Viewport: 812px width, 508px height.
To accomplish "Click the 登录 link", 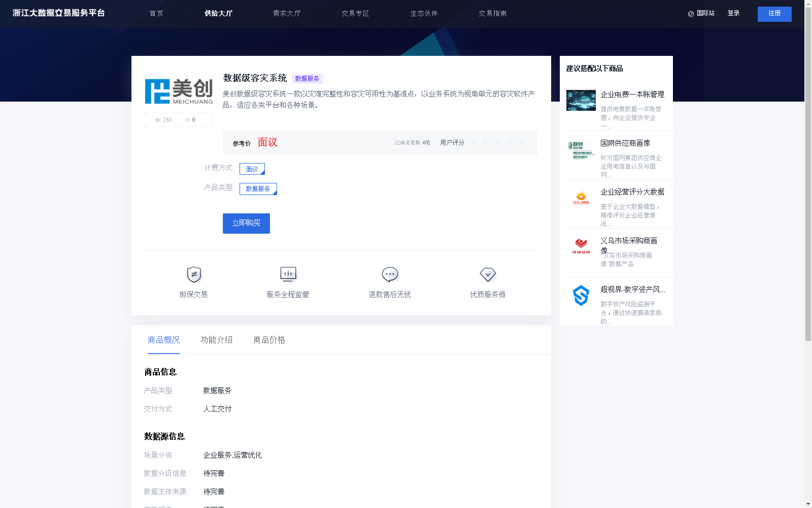I will [733, 14].
